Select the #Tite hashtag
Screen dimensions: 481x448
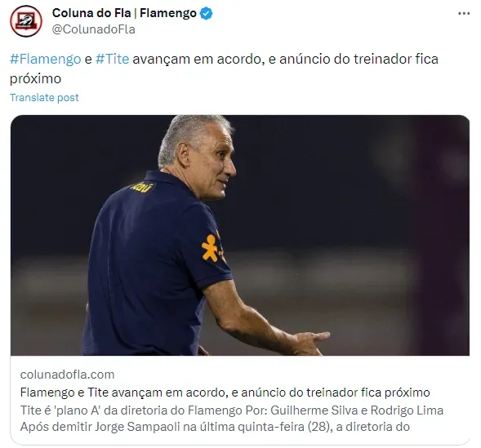(x=112, y=59)
